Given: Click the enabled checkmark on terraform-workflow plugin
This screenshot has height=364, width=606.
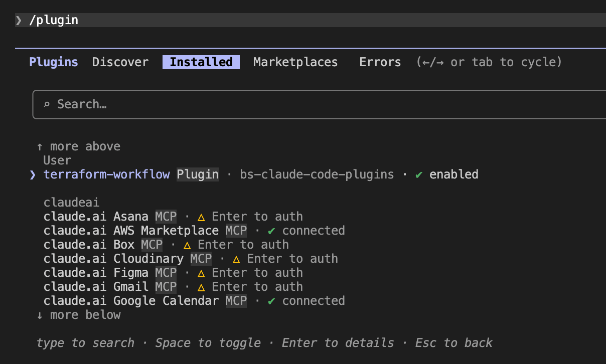Looking at the screenshot, I should click(419, 174).
